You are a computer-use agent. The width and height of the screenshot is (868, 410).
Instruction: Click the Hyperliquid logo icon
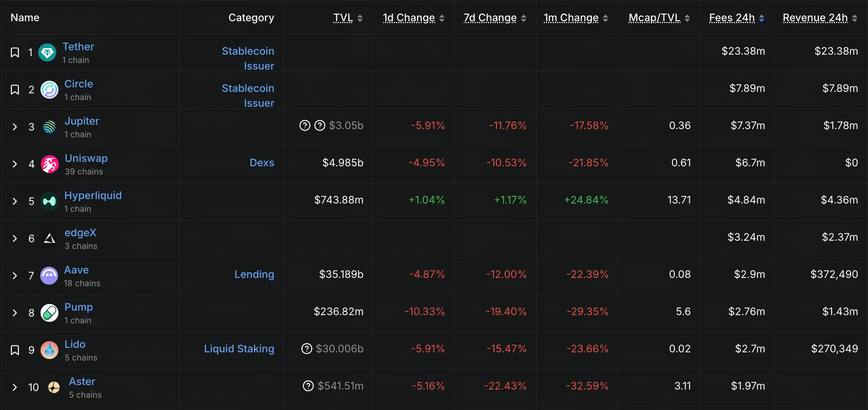pos(49,201)
